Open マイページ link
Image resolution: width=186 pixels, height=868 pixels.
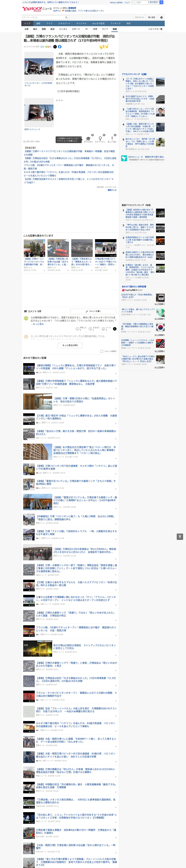click(x=139, y=17)
